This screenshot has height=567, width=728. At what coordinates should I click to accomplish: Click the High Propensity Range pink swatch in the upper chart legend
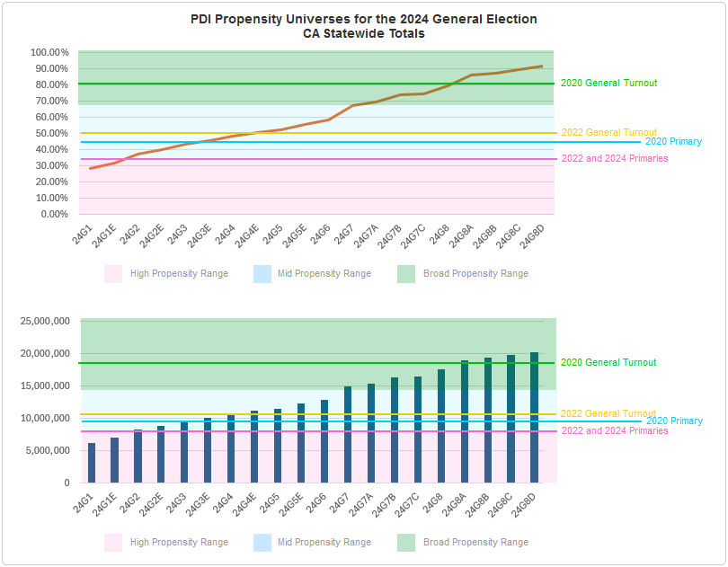[112, 273]
